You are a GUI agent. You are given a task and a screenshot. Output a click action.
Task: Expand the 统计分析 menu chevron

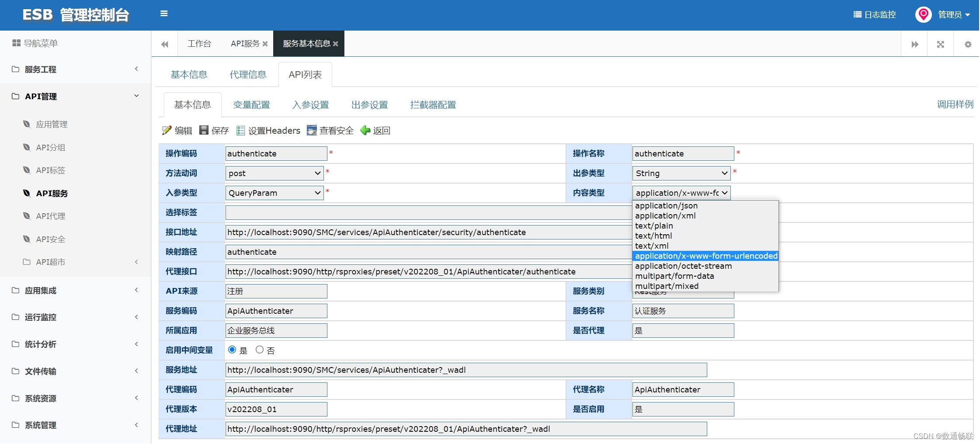pos(136,344)
